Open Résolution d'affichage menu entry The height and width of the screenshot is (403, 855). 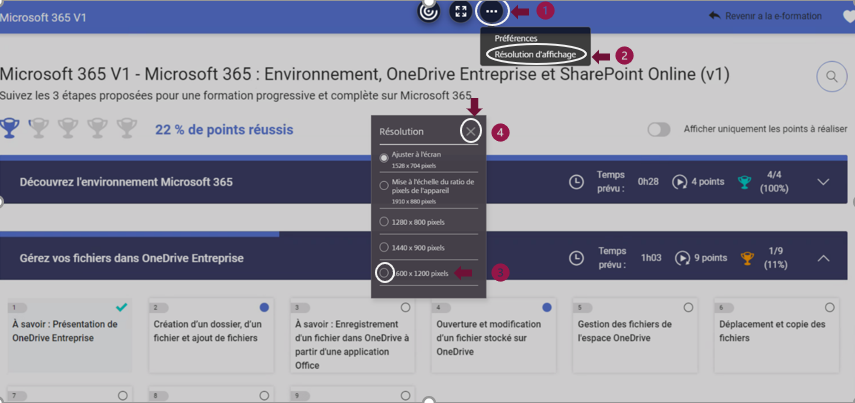[535, 55]
